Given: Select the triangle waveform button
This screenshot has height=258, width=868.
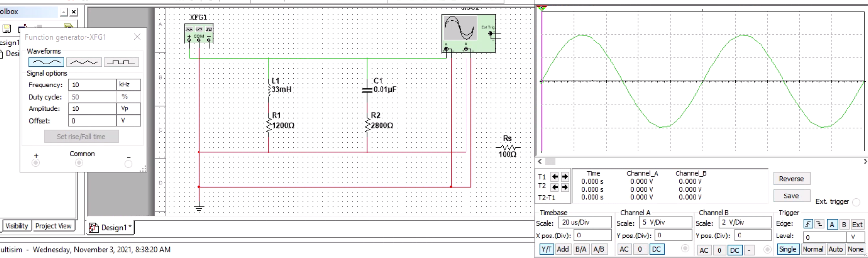Looking at the screenshot, I should click(x=84, y=62).
